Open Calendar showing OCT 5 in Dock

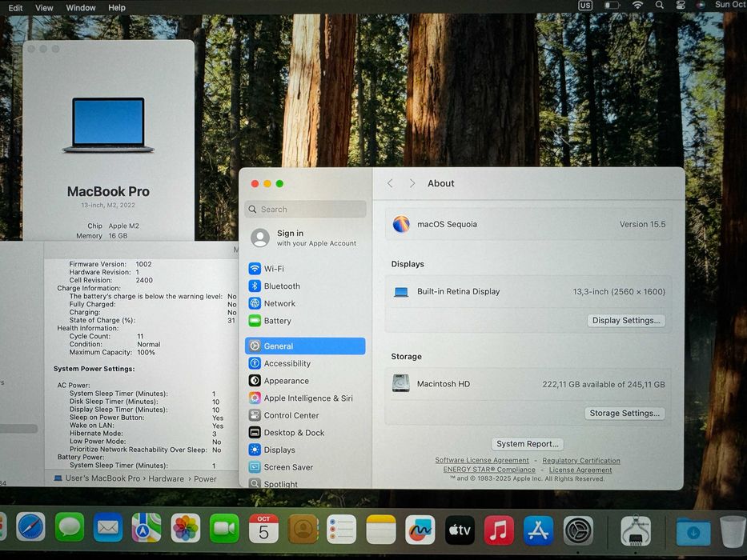click(x=263, y=529)
